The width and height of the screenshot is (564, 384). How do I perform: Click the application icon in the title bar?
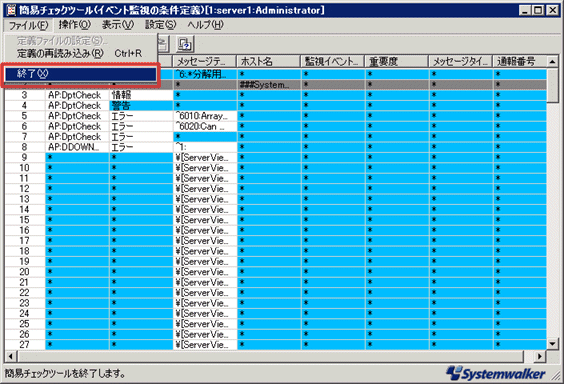[x=11, y=10]
